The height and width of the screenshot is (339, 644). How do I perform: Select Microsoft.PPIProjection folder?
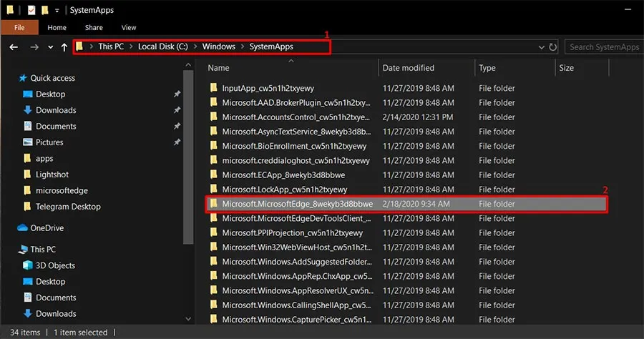click(293, 232)
